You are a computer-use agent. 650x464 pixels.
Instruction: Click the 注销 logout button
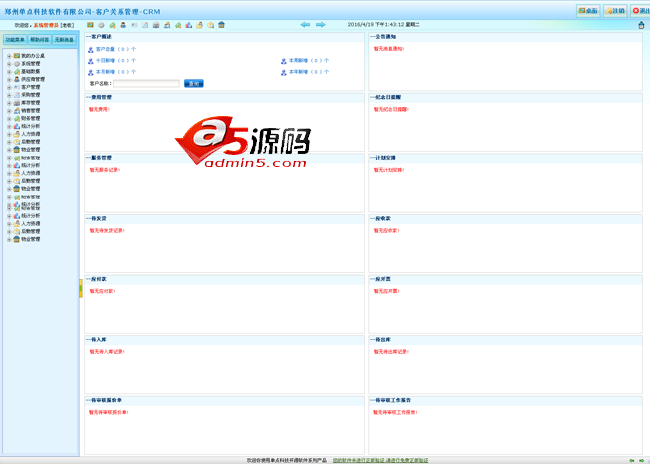[616, 10]
